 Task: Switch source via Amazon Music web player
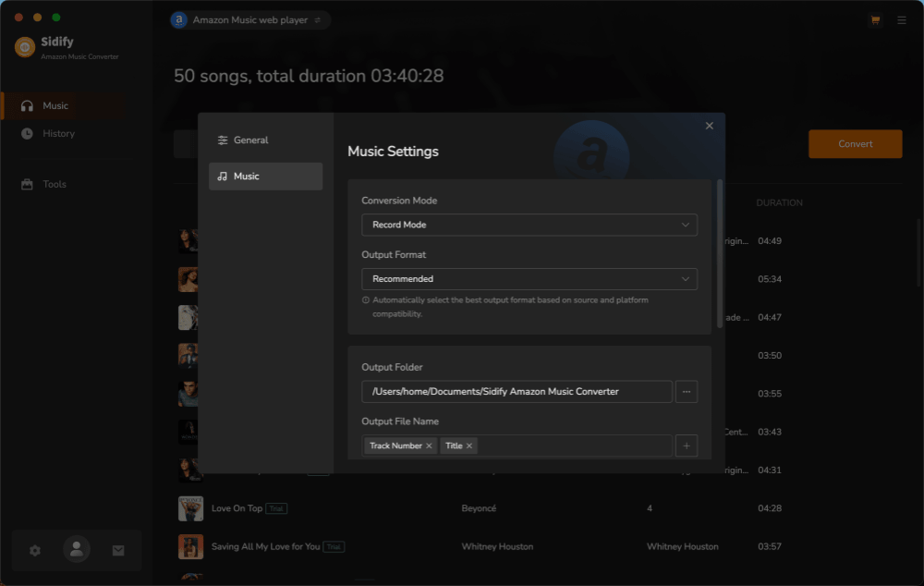pos(249,20)
